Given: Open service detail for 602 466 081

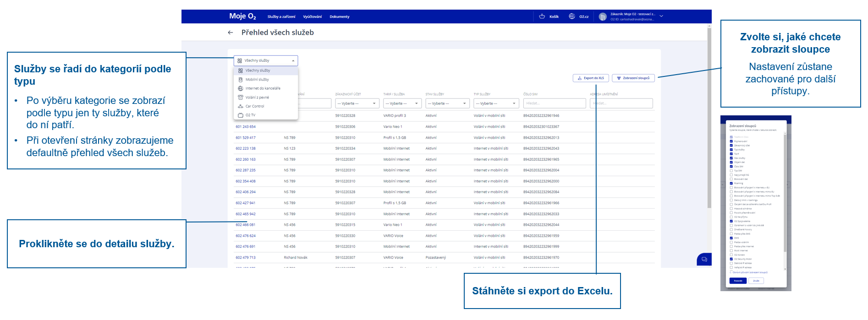Looking at the screenshot, I should pyautogui.click(x=246, y=225).
